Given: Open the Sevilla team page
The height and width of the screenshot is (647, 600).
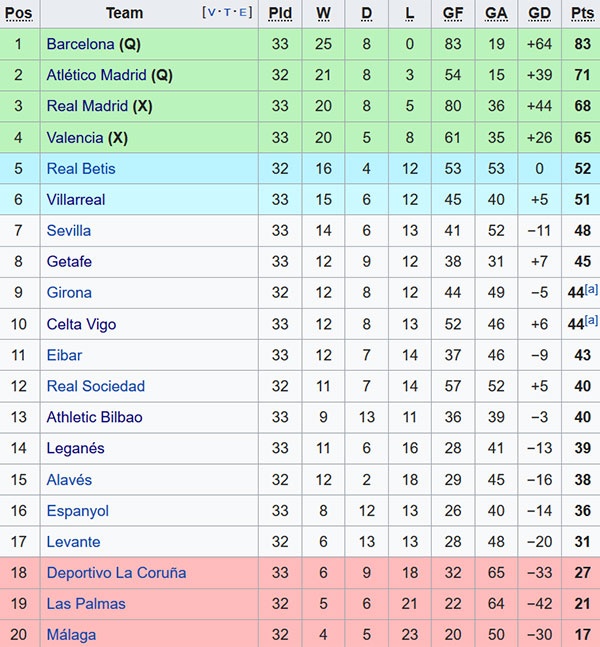Looking at the screenshot, I should [68, 230].
